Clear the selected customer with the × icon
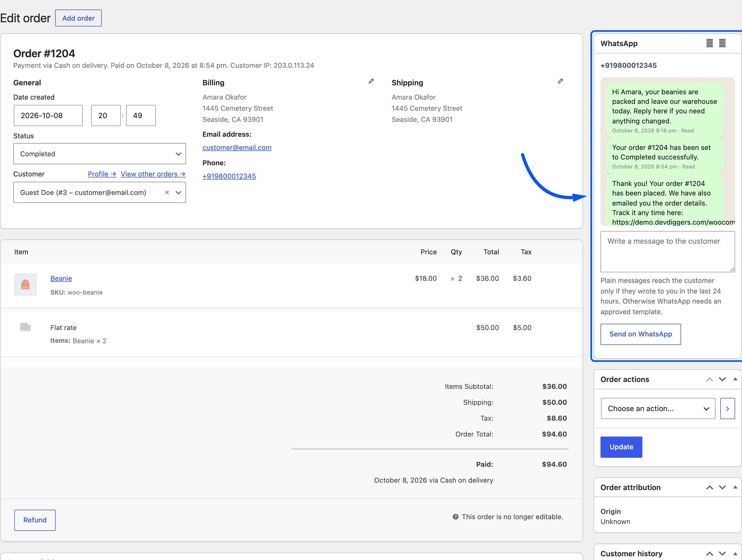This screenshot has width=742, height=560. click(167, 193)
